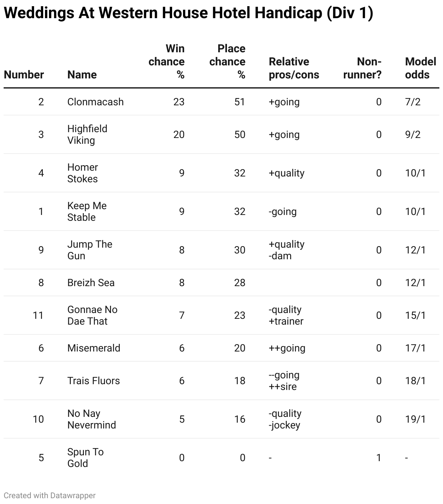Click the Number column header

point(24,75)
